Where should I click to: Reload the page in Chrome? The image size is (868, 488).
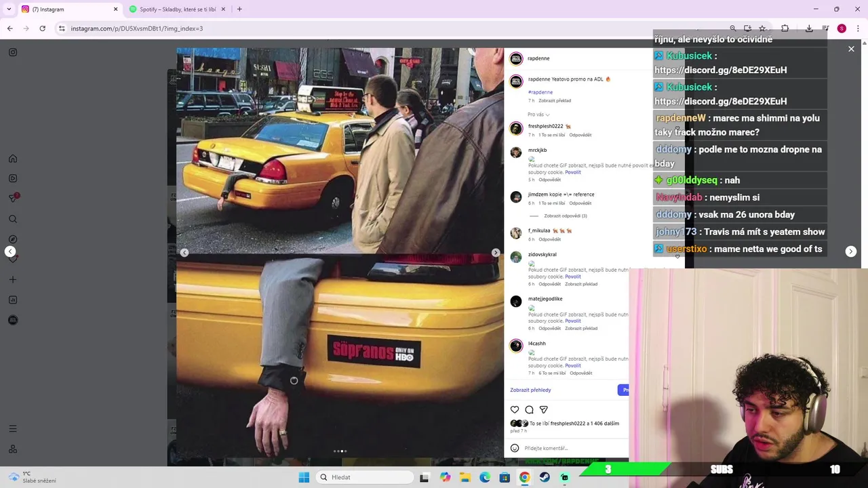click(42, 28)
